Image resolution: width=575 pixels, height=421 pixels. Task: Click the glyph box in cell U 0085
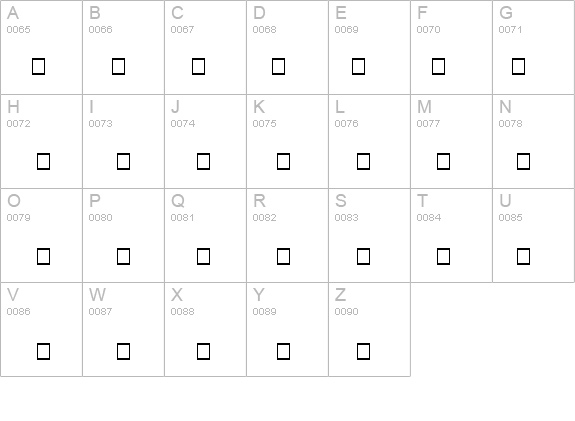point(523,256)
